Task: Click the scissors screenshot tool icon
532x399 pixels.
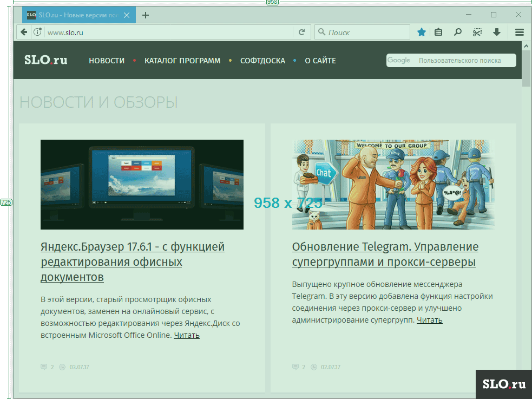Action: click(477, 32)
